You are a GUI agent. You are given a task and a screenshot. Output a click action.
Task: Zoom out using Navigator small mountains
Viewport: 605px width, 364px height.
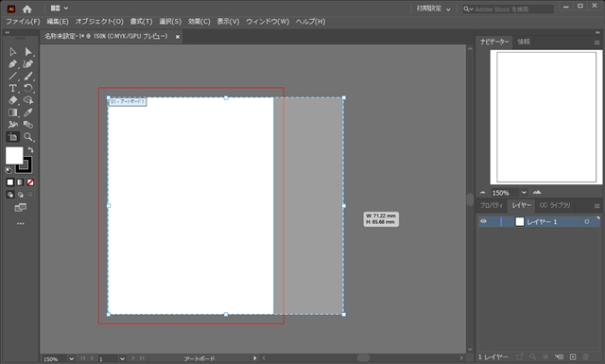pos(483,192)
